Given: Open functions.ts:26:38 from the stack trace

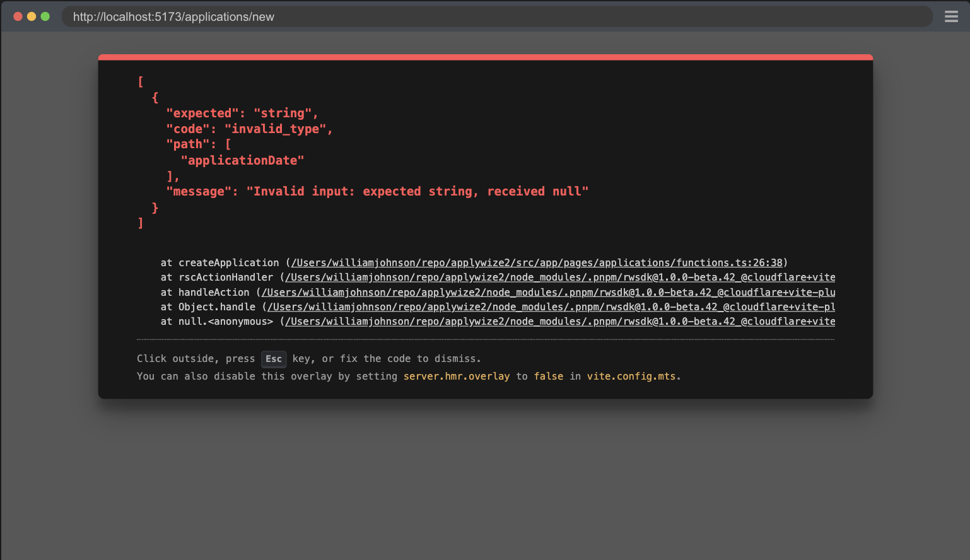Looking at the screenshot, I should 536,262.
